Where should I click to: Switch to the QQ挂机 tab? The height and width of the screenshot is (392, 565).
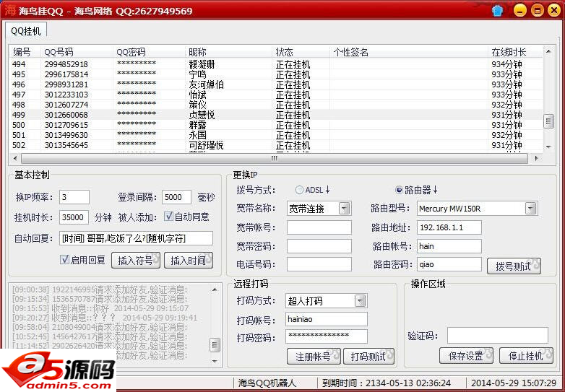(25, 31)
